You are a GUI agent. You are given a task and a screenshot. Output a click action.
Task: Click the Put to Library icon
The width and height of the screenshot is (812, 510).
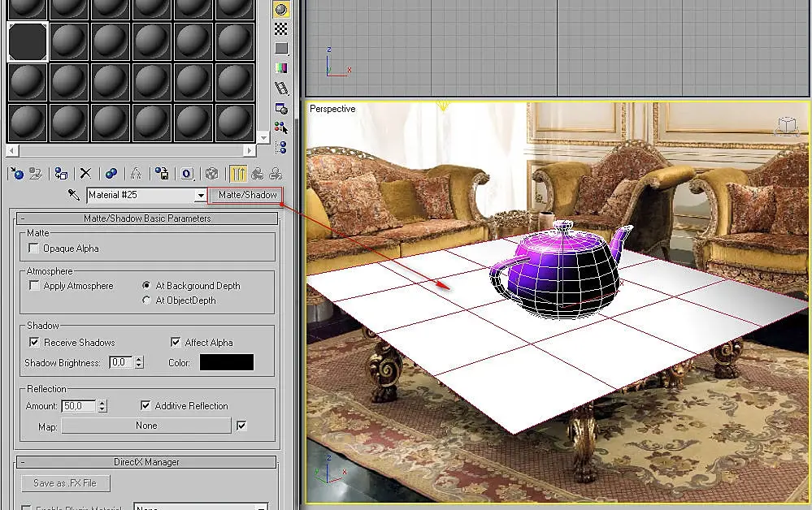[x=162, y=173]
